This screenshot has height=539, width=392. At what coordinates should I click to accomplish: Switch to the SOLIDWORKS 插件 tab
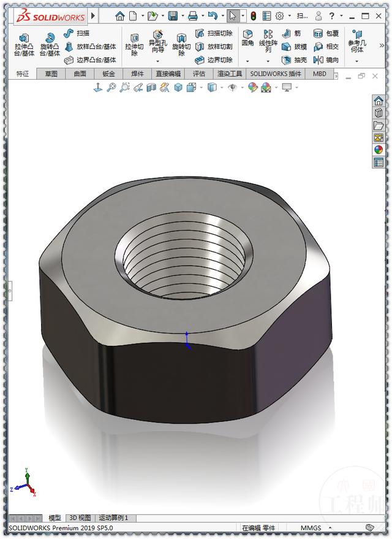[x=276, y=74]
